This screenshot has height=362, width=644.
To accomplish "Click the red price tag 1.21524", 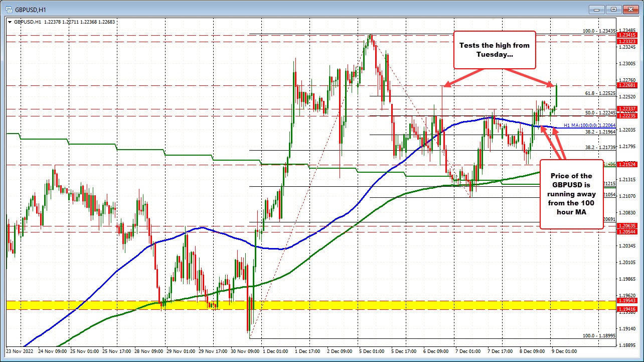I will click(628, 165).
